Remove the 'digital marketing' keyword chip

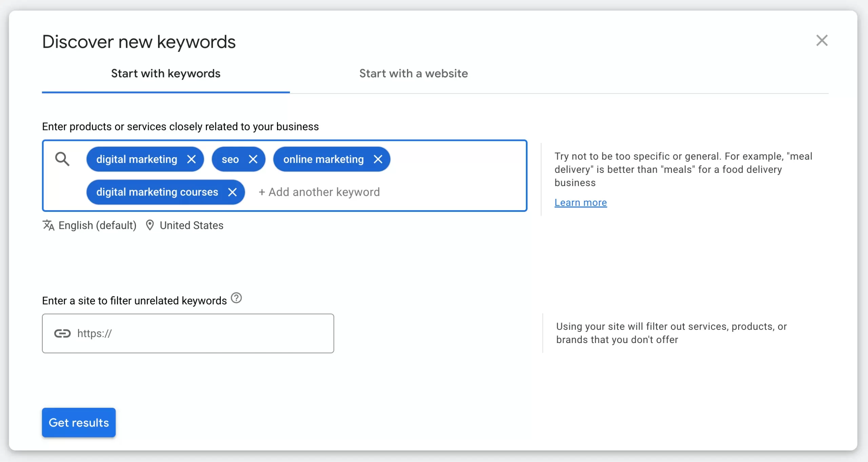(192, 159)
